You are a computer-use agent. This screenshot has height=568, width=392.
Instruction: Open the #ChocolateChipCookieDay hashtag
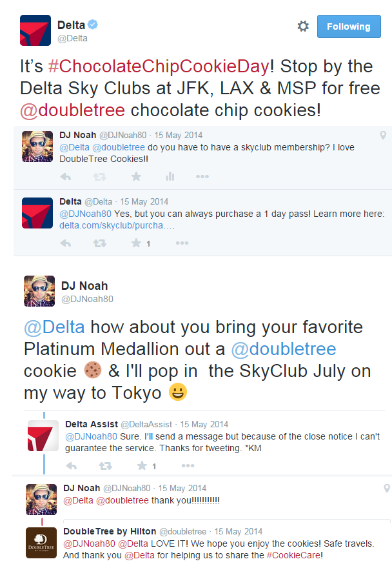coord(159,66)
